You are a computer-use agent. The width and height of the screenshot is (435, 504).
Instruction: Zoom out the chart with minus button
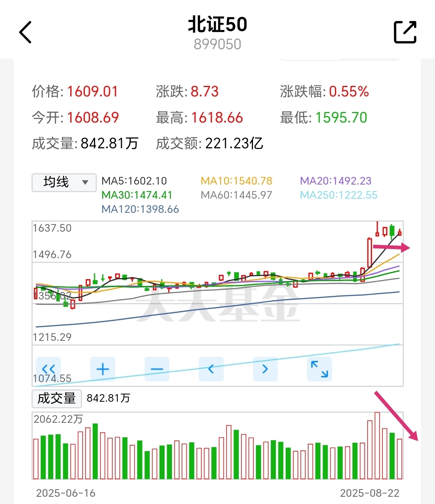[157, 369]
